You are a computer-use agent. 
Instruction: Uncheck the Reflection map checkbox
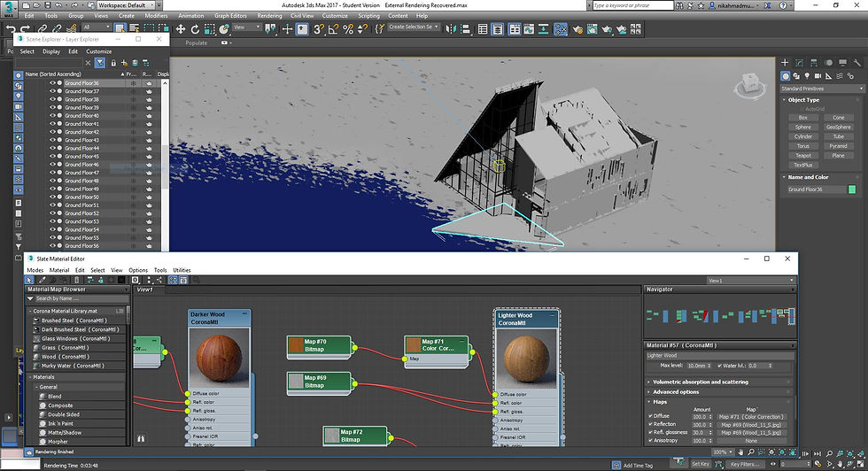(650, 424)
